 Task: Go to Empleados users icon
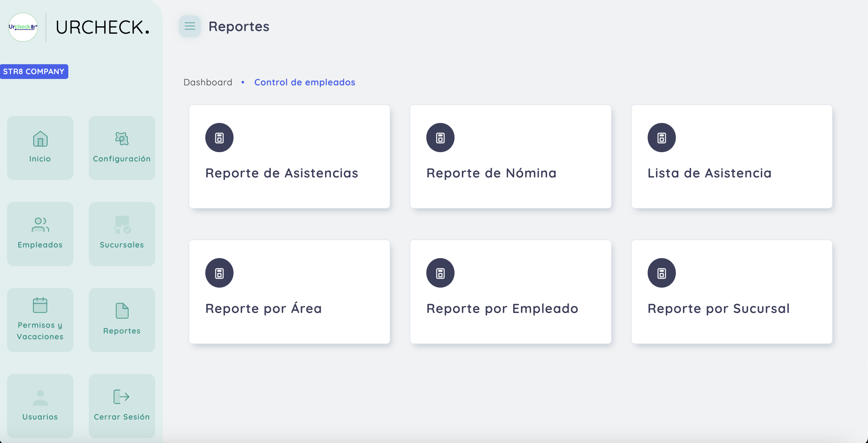(x=40, y=225)
